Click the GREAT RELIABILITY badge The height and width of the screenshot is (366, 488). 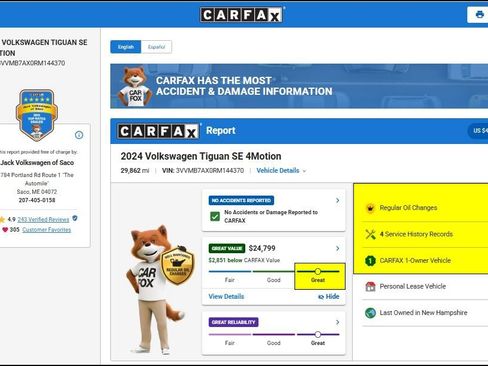[233, 322]
